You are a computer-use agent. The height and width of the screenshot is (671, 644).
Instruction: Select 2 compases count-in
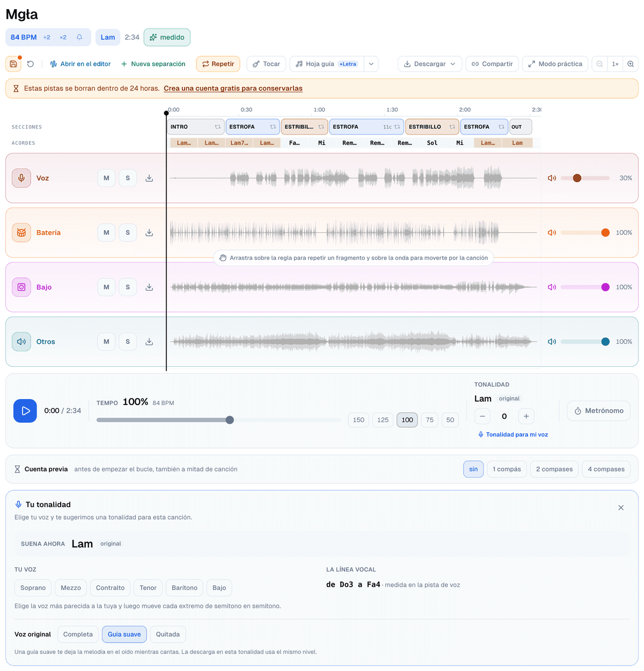[x=554, y=469]
